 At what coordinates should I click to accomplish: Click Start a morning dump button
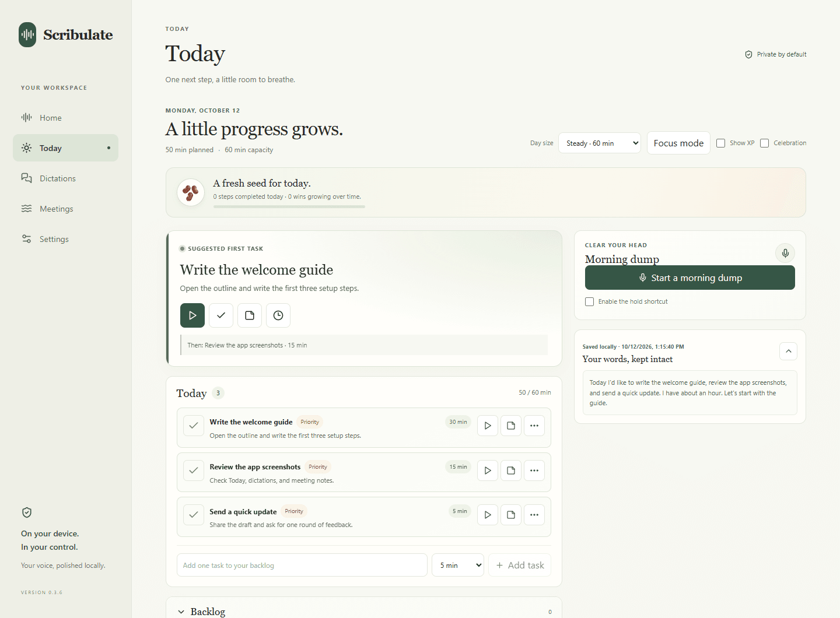[690, 278]
